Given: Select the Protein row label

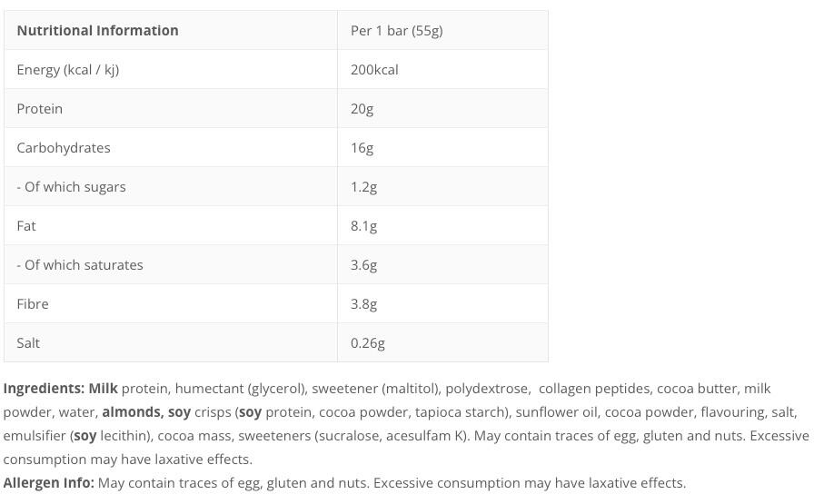Looking at the screenshot, I should point(40,108).
